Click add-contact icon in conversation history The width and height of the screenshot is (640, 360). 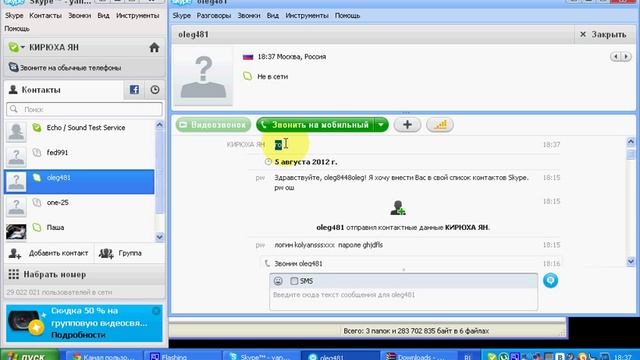(x=398, y=208)
